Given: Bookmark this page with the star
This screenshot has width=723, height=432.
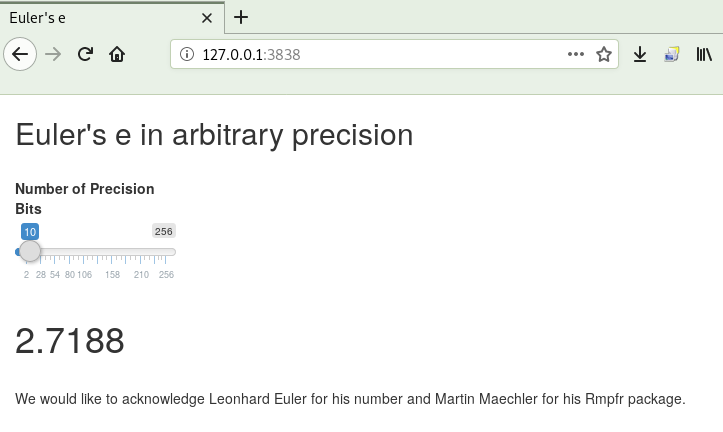Looking at the screenshot, I should [604, 54].
